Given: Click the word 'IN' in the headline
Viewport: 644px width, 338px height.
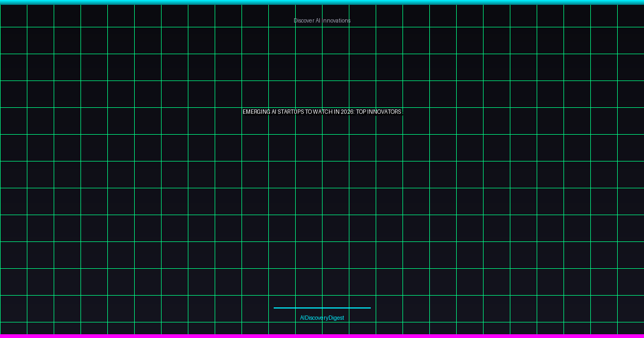Looking at the screenshot, I should (x=336, y=112).
